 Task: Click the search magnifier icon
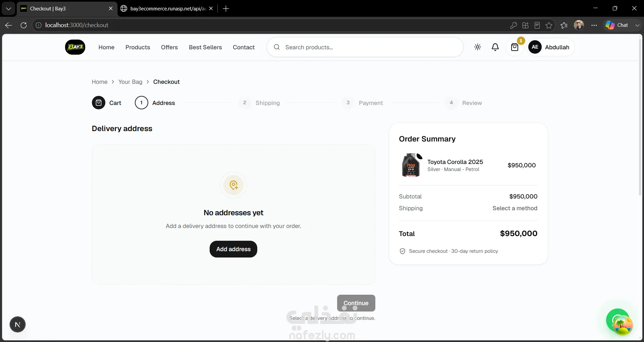(277, 47)
